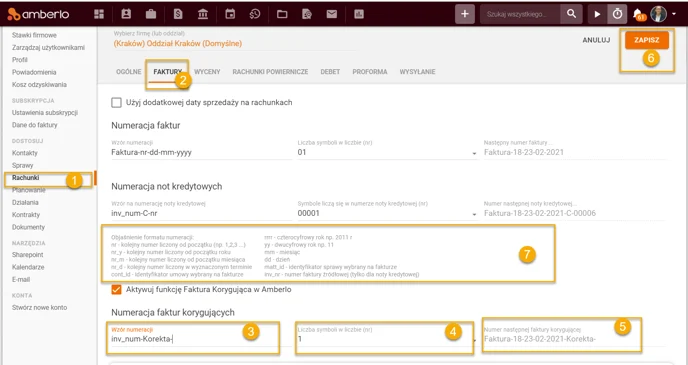The width and height of the screenshot is (688, 365).
Task: Uncheck 'Aktywuj funkcję Faktura Korygująca' checkbox
Action: click(x=116, y=290)
